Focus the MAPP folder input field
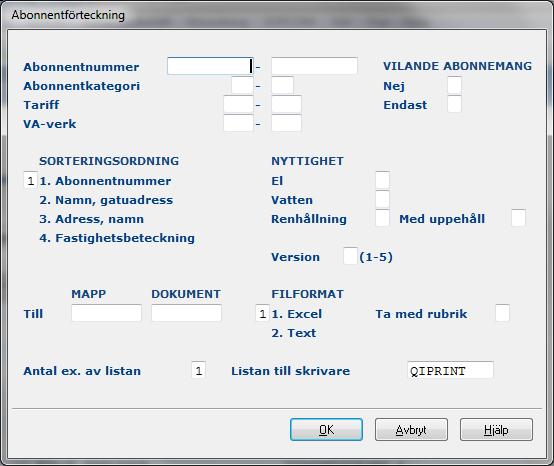 pyautogui.click(x=106, y=313)
